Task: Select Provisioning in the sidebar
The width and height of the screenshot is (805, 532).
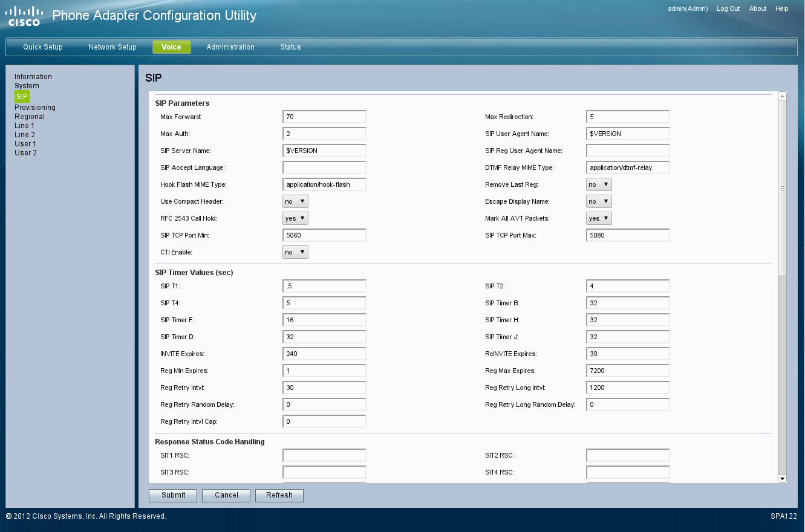Action: tap(35, 108)
